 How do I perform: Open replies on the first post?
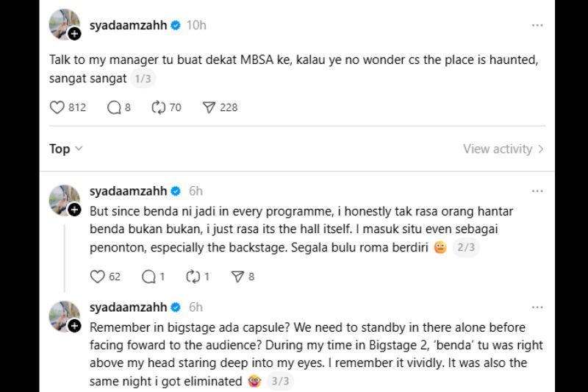click(x=114, y=107)
